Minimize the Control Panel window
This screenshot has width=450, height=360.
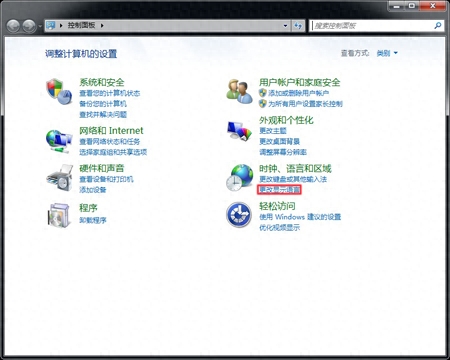click(396, 6)
